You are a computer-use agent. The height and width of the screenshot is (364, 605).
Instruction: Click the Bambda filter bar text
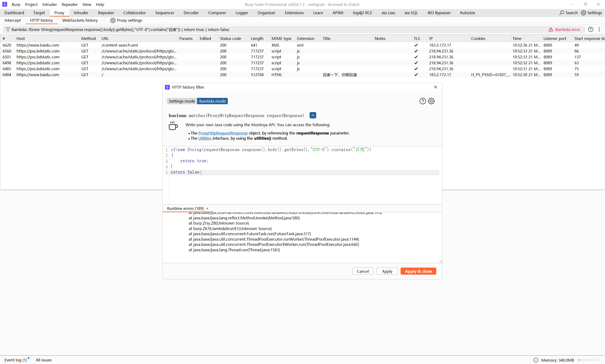coord(121,30)
